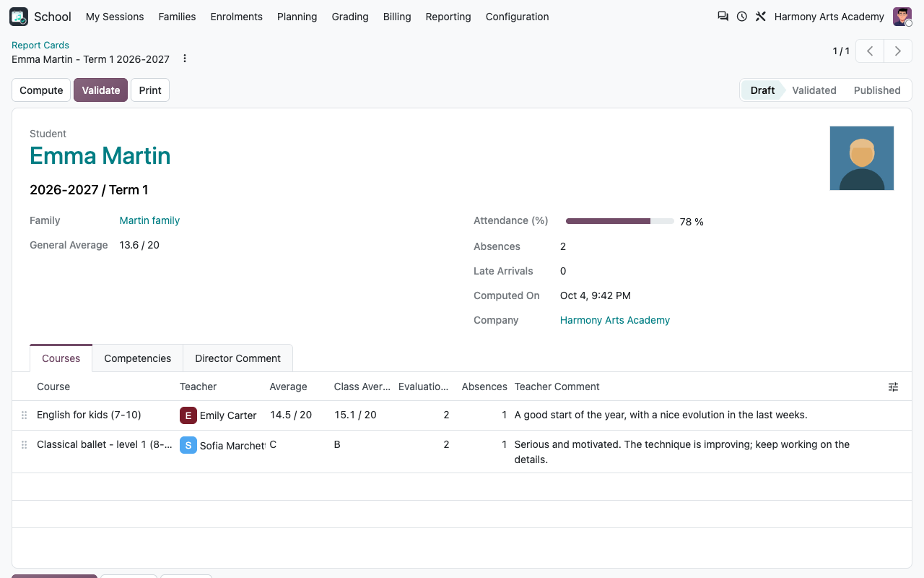Open the record actions three-dot menu
Image resolution: width=924 pixels, height=578 pixels.
185,59
